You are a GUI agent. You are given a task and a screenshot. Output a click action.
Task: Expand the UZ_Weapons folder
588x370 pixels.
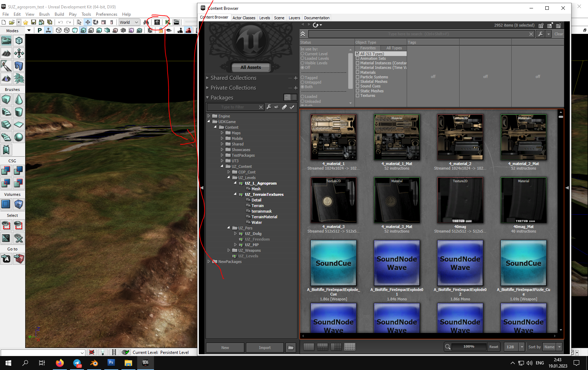point(229,250)
